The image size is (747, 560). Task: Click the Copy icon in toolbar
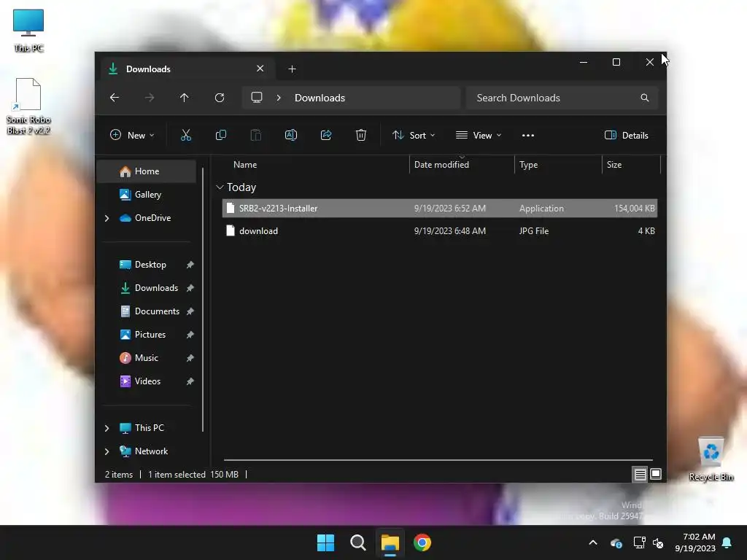[x=220, y=135]
